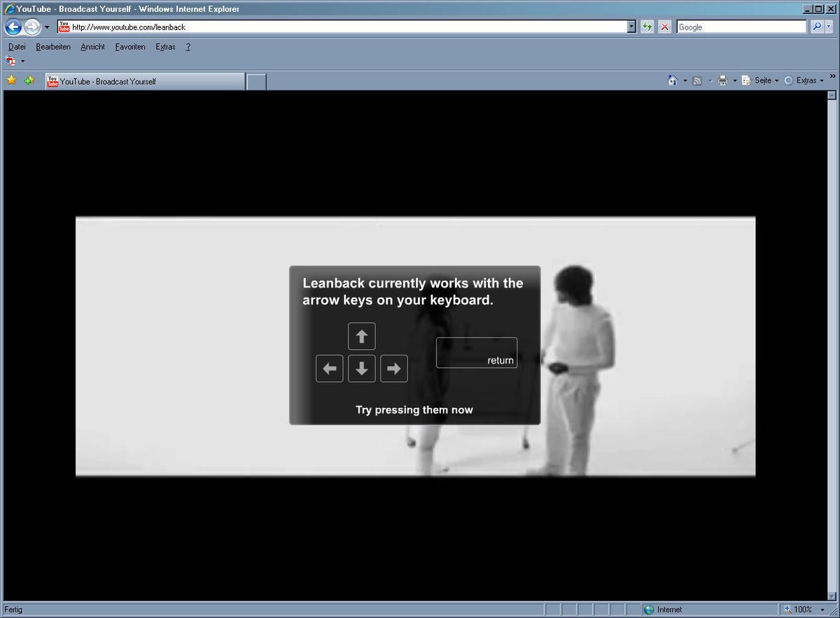840x618 pixels.
Task: Open Favorites Center with the star icon
Action: click(x=11, y=80)
